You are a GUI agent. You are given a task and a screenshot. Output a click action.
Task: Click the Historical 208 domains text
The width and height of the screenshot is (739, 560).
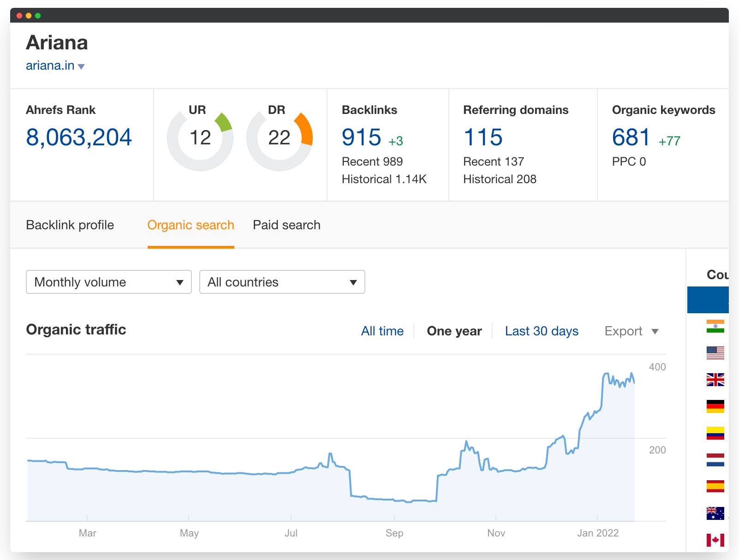tap(500, 179)
